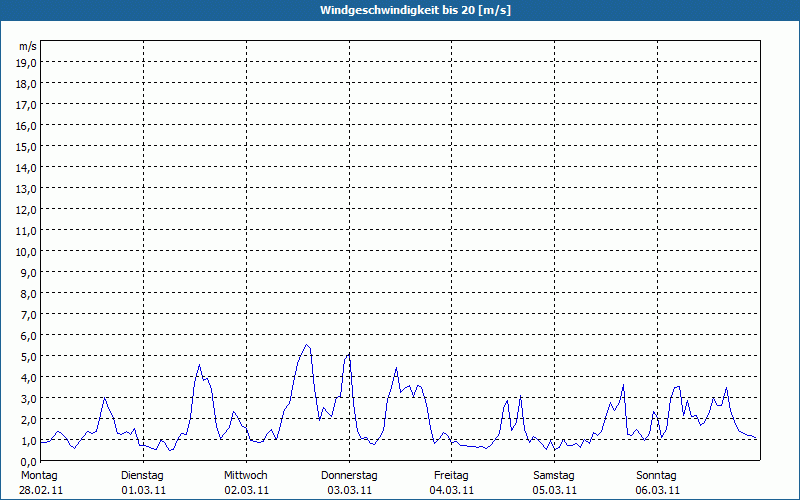Select the date '02.03.11'
This screenshot has height=500, width=800.
[246, 490]
